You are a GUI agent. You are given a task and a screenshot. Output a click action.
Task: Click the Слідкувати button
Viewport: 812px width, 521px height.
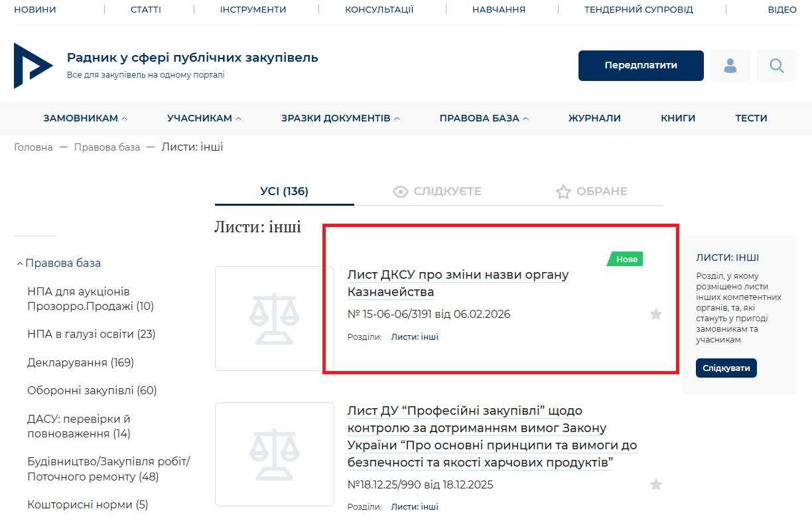(x=726, y=368)
